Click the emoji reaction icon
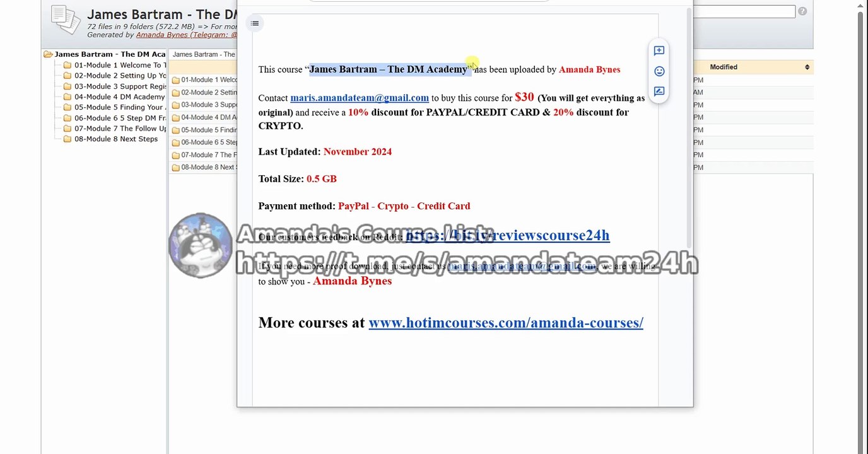The height and width of the screenshot is (454, 868). [x=659, y=71]
